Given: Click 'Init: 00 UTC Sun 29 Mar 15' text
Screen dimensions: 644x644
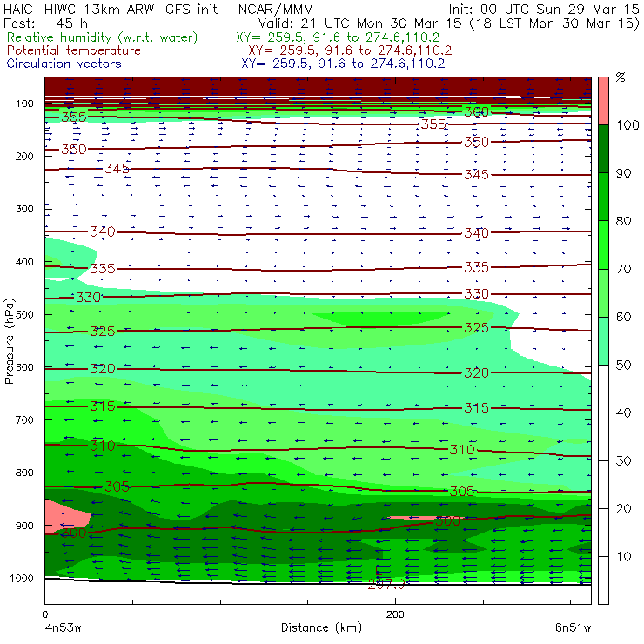Looking at the screenshot, I should [543, 9].
